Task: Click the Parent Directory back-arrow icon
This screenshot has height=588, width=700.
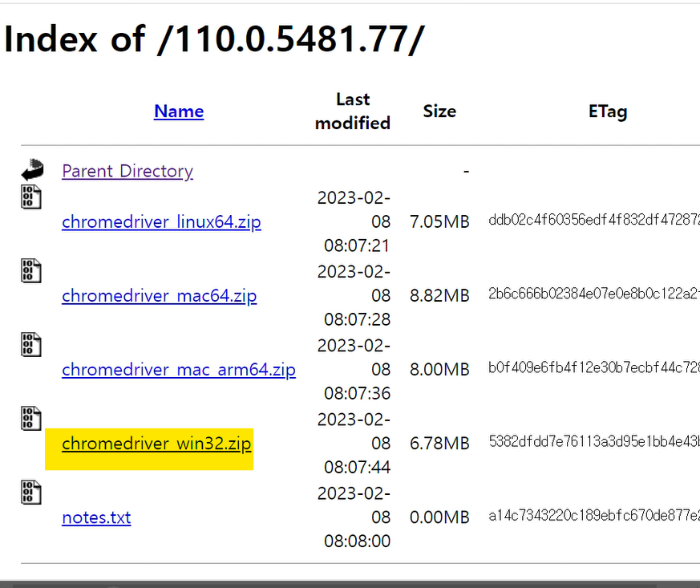Action: (x=32, y=170)
